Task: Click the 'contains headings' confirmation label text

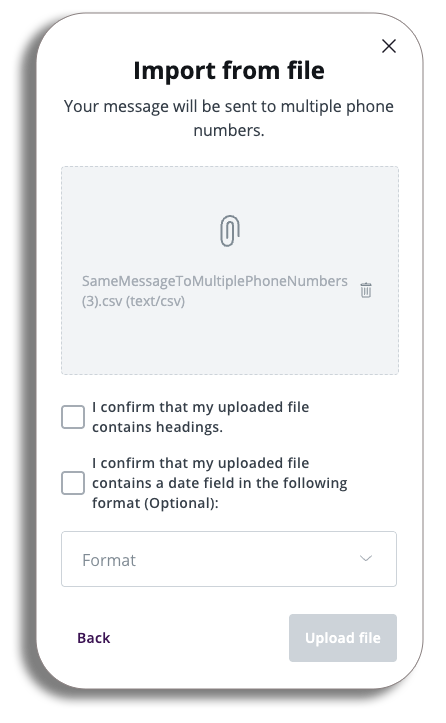Action: (x=201, y=417)
